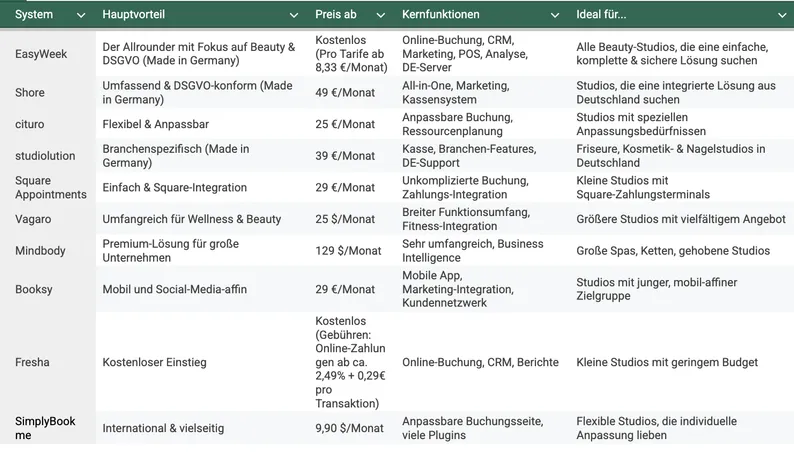Select the Kernfunktionen header label
The image size is (794, 460).
441,14
